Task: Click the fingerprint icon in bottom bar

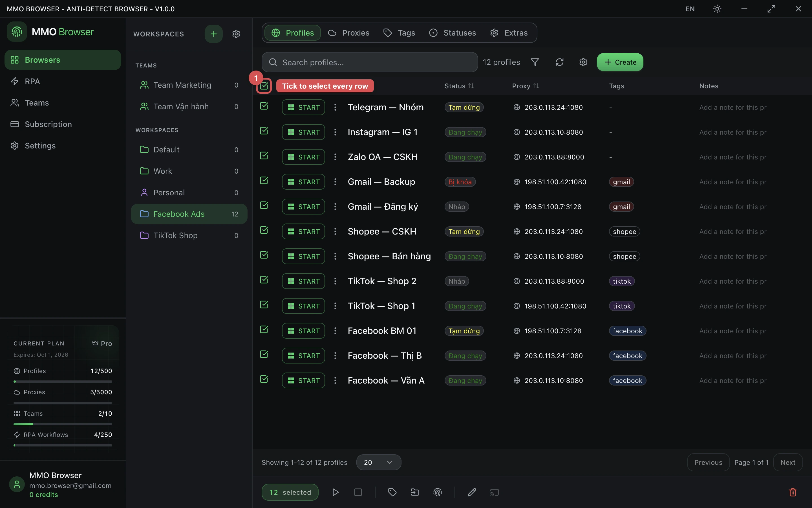Action: 438,492
